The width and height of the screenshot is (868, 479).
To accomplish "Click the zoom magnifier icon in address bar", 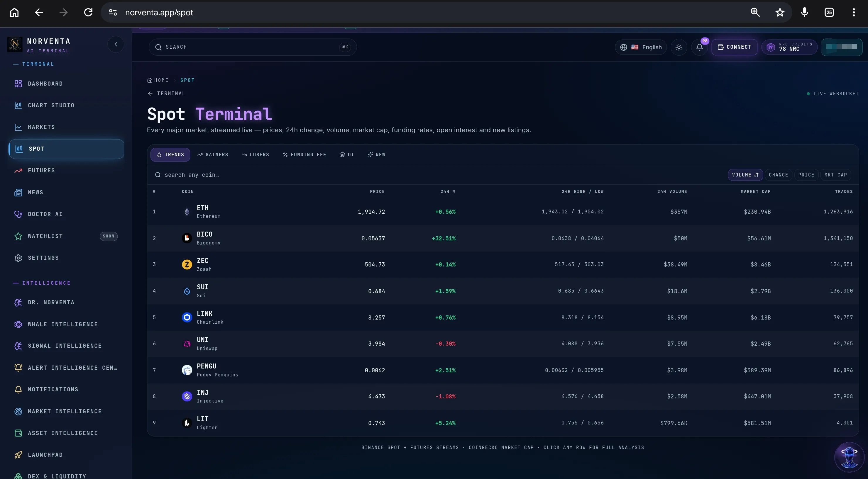I will click(x=755, y=12).
